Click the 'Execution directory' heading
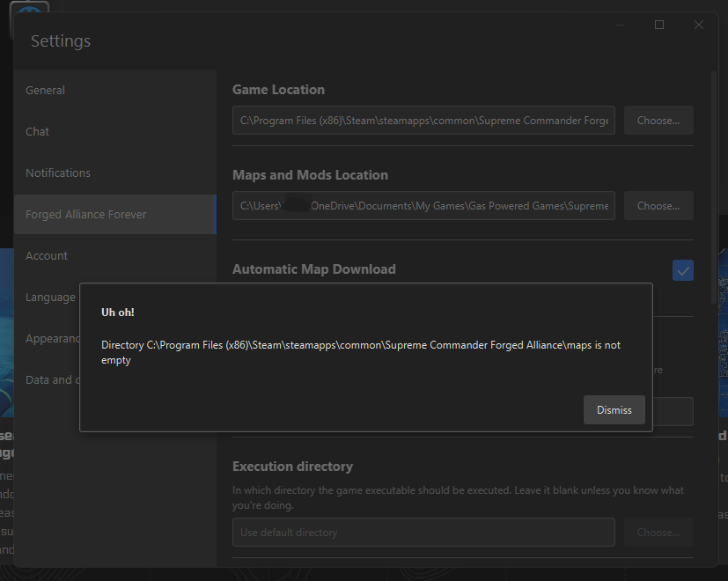Viewport: 728px width, 581px height. coord(292,467)
